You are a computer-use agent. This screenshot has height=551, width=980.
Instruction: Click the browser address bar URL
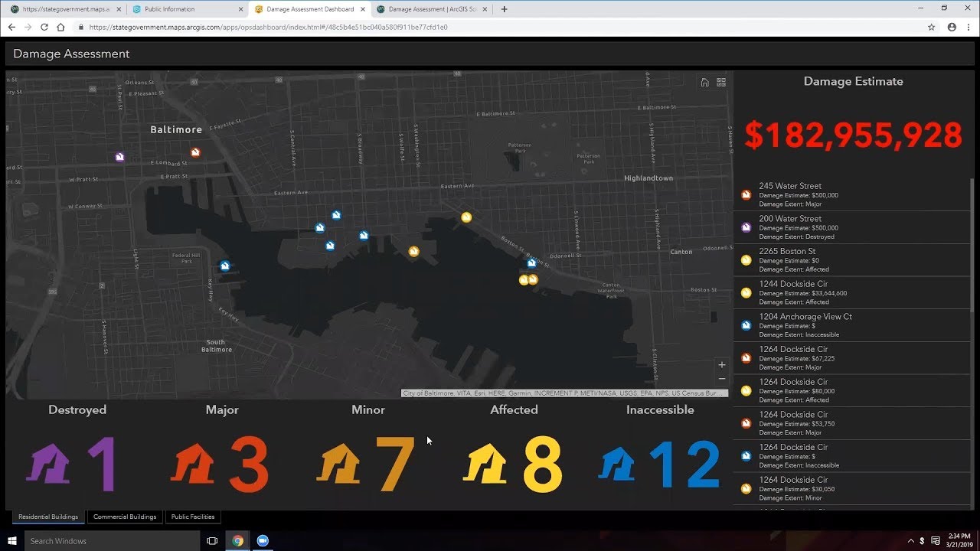pos(268,27)
